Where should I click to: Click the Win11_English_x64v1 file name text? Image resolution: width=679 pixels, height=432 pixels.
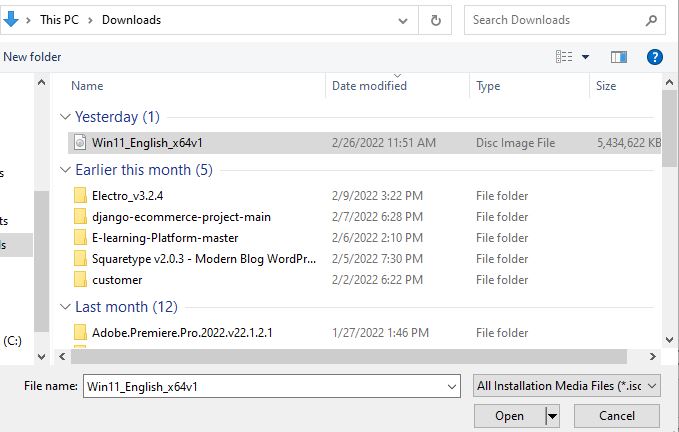(147, 143)
